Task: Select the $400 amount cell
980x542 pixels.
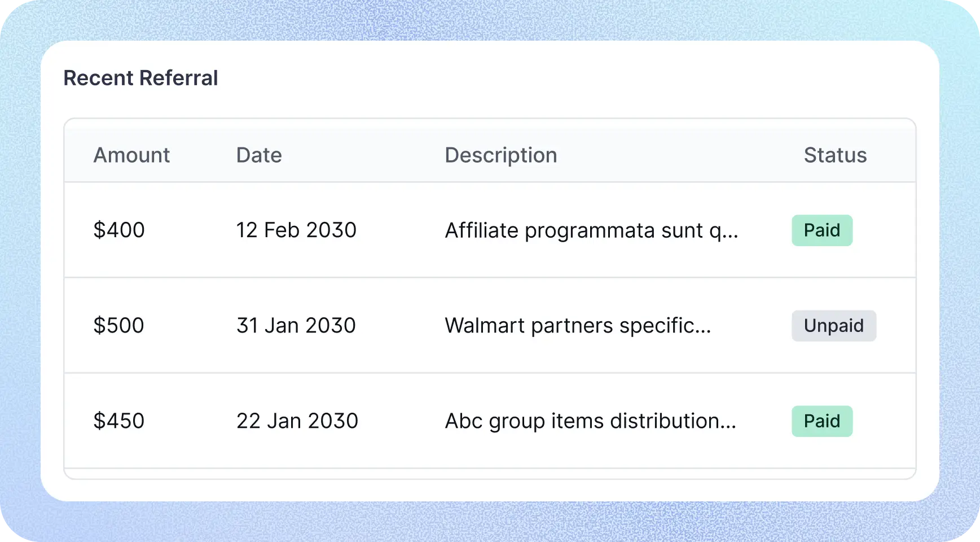Action: point(119,230)
